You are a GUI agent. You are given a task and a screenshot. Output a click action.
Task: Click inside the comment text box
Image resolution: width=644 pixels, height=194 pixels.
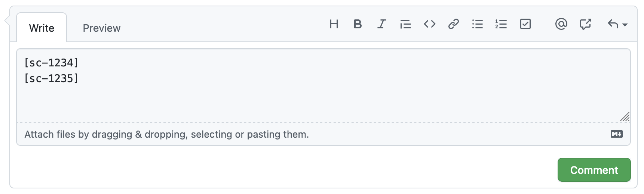coord(323,85)
